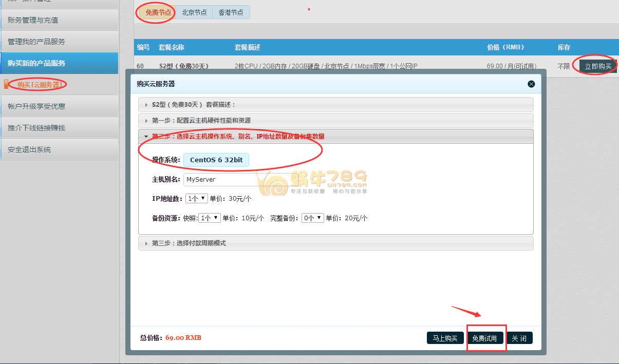
Task: Select the CentOS 6 32bit operating system
Action: click(x=216, y=160)
